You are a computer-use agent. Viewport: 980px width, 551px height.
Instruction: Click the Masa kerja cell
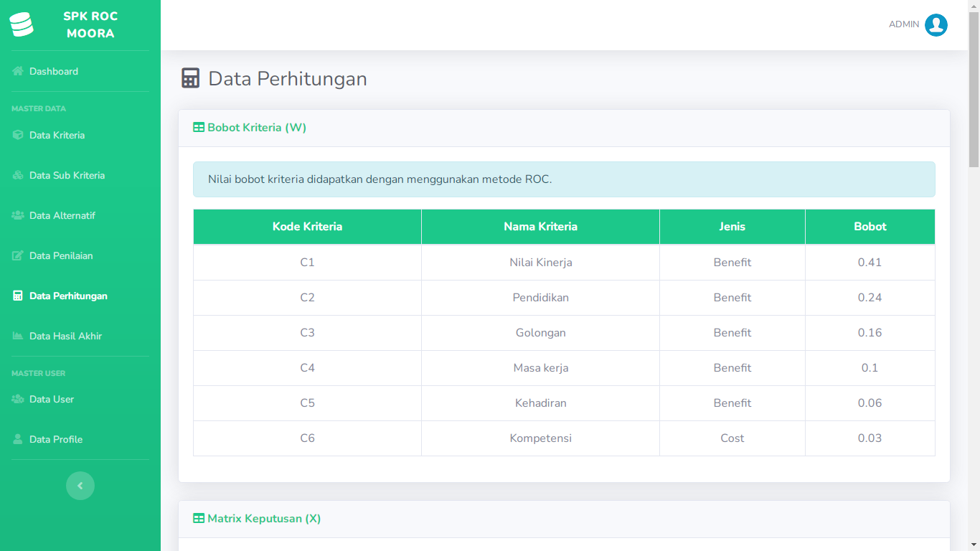(540, 368)
